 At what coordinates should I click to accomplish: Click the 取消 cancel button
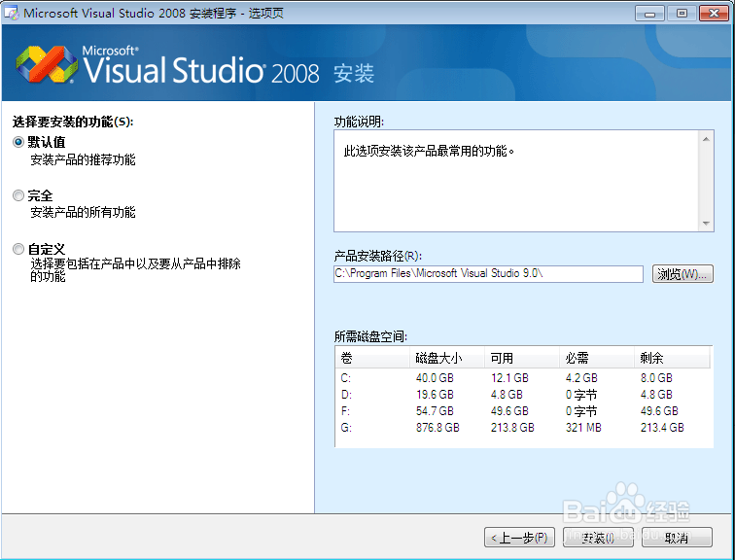coord(677,538)
